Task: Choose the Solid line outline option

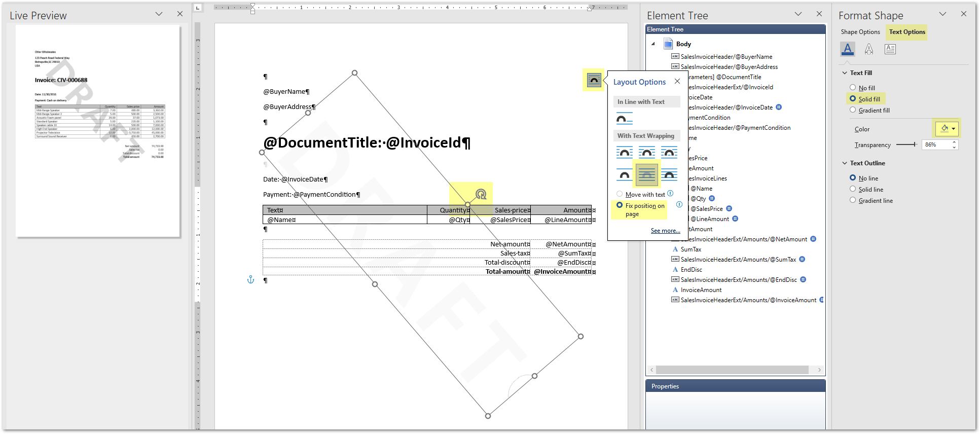Action: pos(853,189)
